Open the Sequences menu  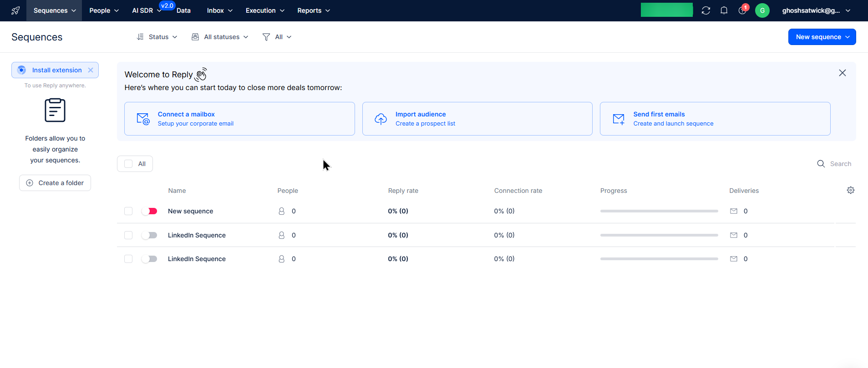click(54, 10)
